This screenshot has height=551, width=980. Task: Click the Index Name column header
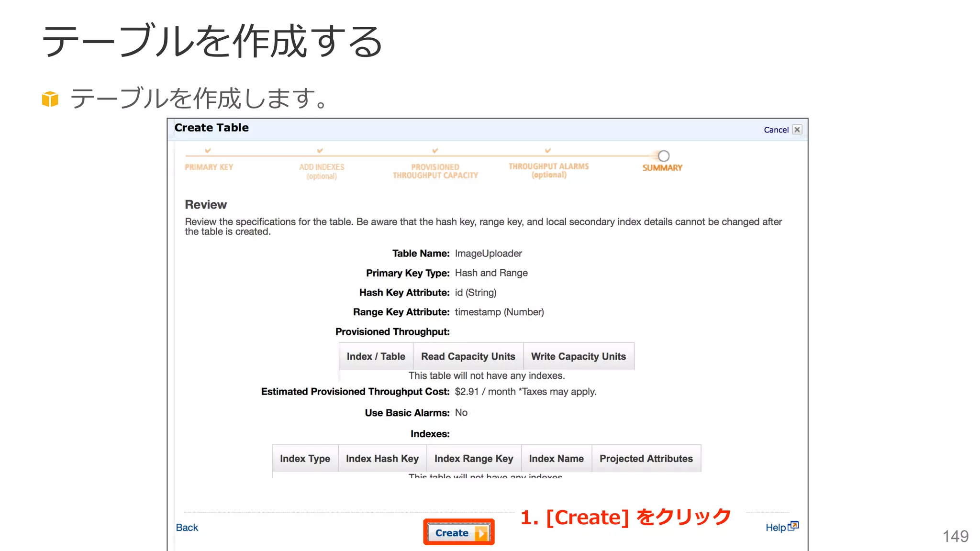point(556,458)
